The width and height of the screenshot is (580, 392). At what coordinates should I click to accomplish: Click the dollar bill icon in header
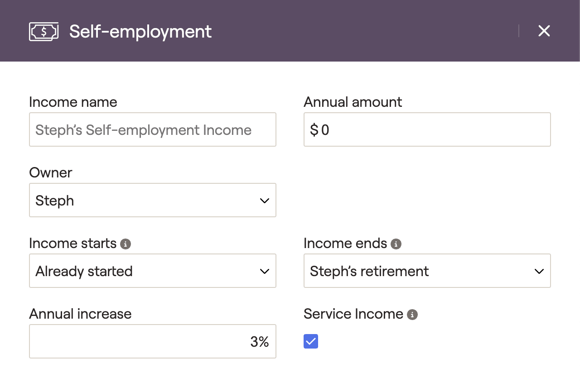(x=44, y=32)
